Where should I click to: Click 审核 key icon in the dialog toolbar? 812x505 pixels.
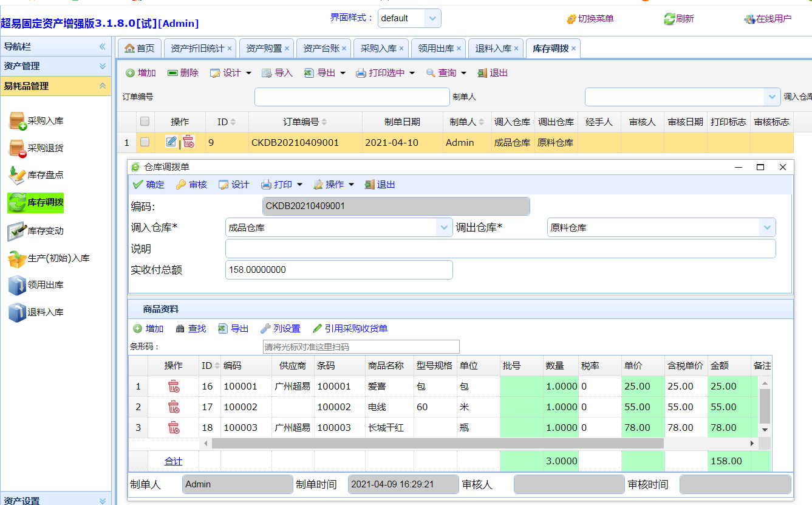pos(181,185)
